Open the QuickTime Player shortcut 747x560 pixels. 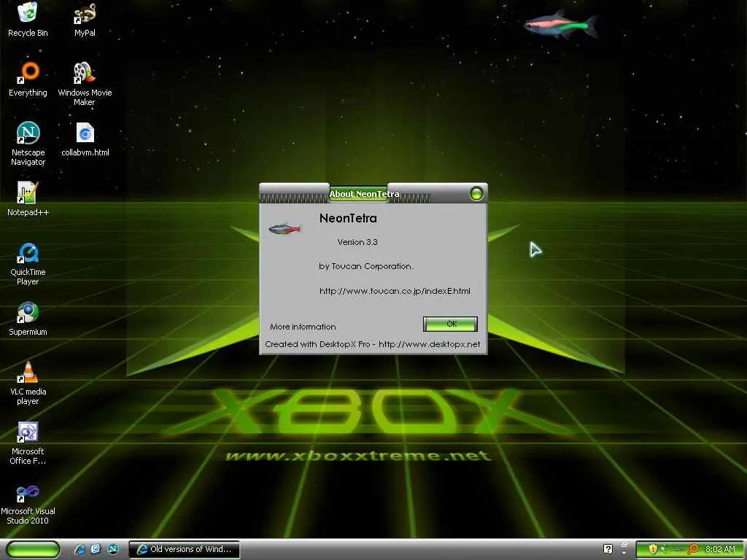[x=28, y=264]
